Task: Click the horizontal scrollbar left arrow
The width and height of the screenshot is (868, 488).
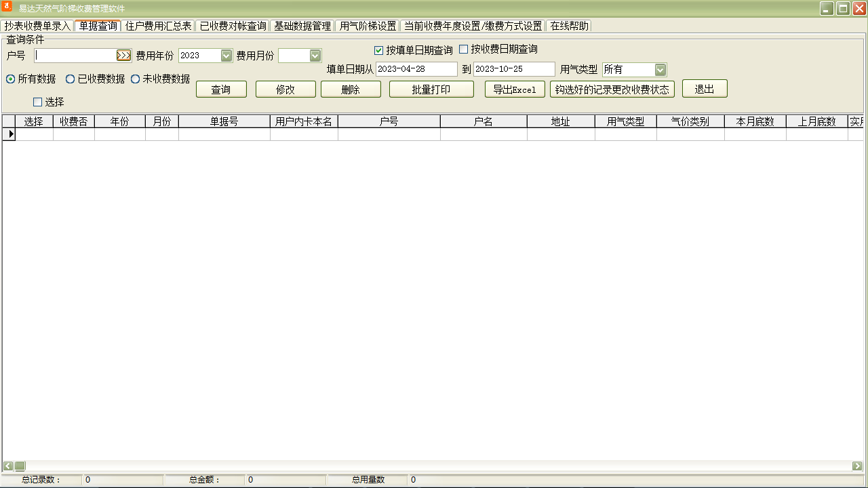Action: 8,466
